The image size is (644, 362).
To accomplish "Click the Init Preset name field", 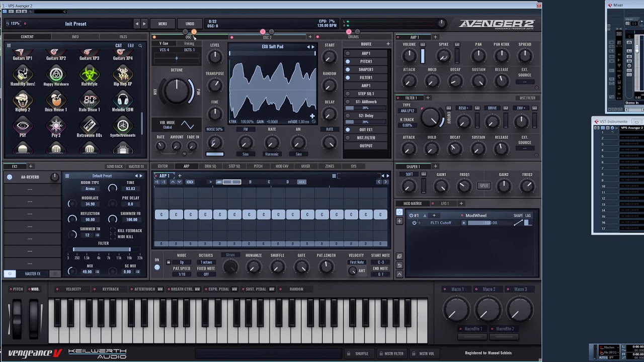I will [75, 24].
